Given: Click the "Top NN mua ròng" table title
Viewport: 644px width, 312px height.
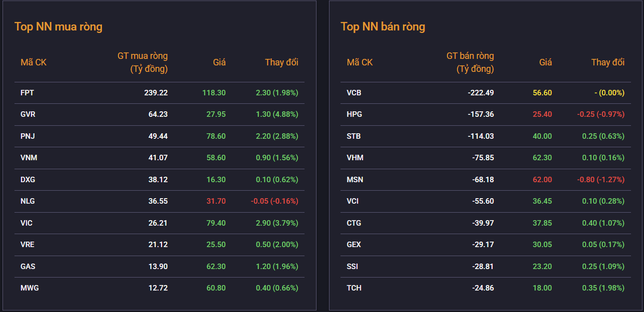Looking at the screenshot, I should [x=58, y=27].
